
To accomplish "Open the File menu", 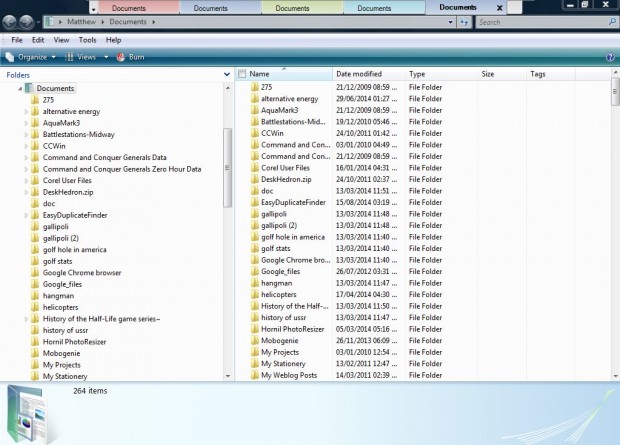I will coord(17,40).
